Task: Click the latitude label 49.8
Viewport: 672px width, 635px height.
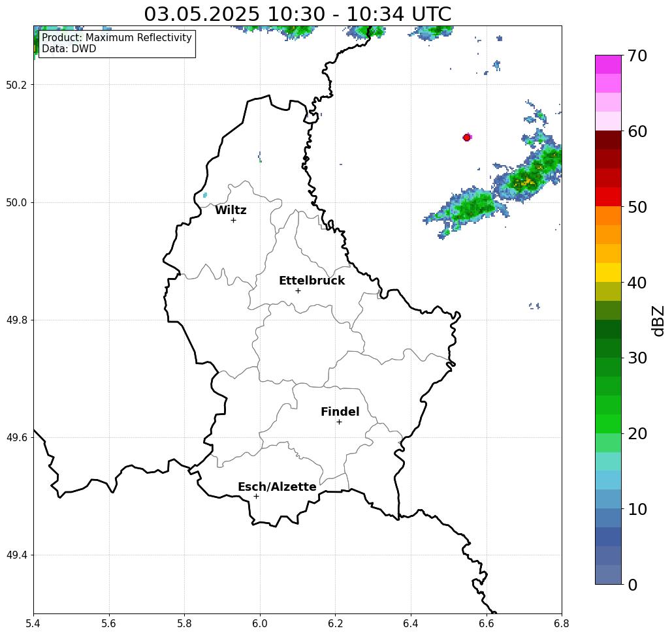Action: [16, 320]
